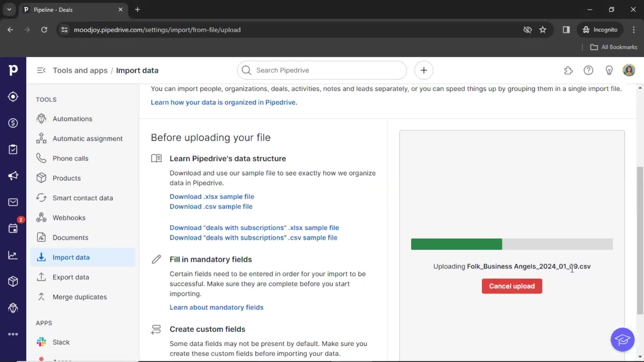Collapse the navigation menu toggle icon
The image size is (644, 362).
pos(41,70)
